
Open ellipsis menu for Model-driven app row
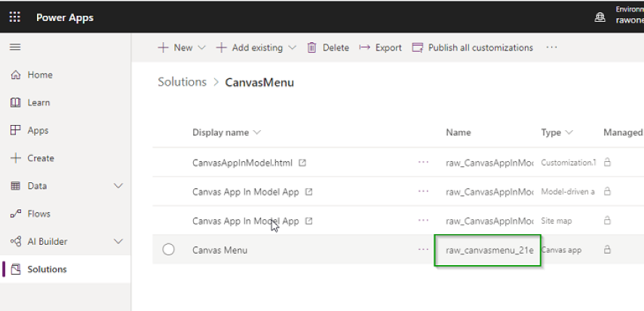[423, 191]
